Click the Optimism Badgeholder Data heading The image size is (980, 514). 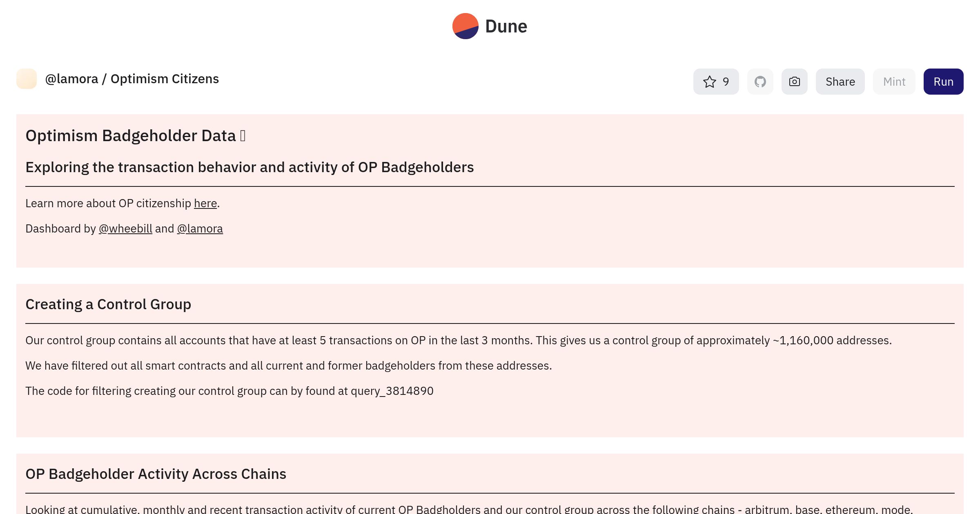click(x=131, y=136)
